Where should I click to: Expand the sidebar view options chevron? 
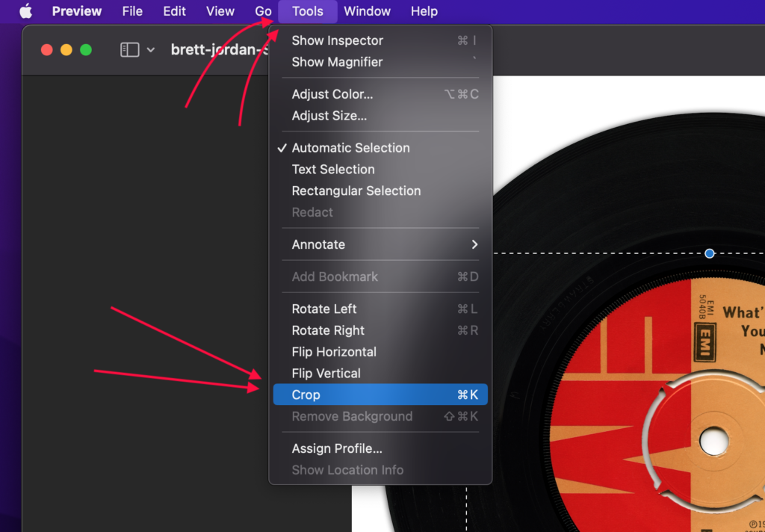point(151,50)
